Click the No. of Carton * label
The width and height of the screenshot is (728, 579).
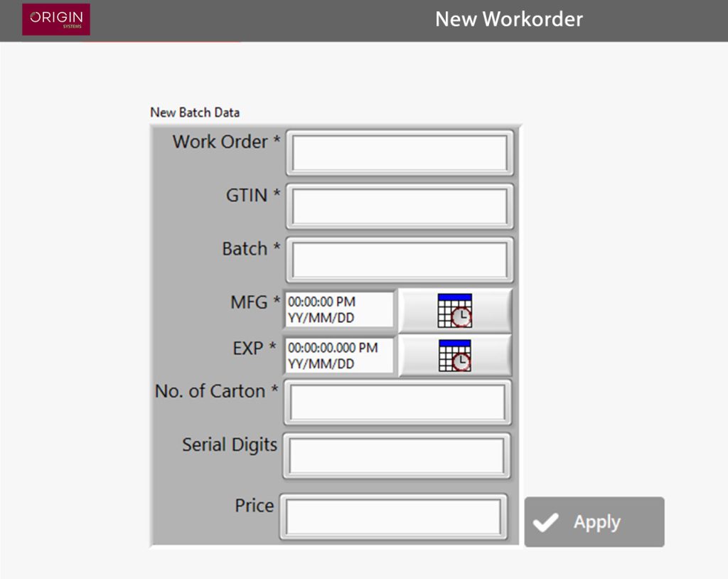216,391
